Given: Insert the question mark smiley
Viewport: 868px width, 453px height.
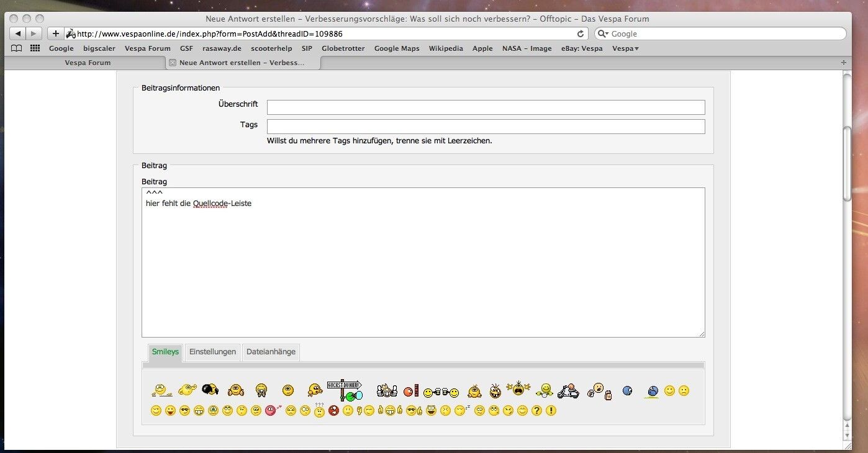Looking at the screenshot, I should (x=537, y=411).
